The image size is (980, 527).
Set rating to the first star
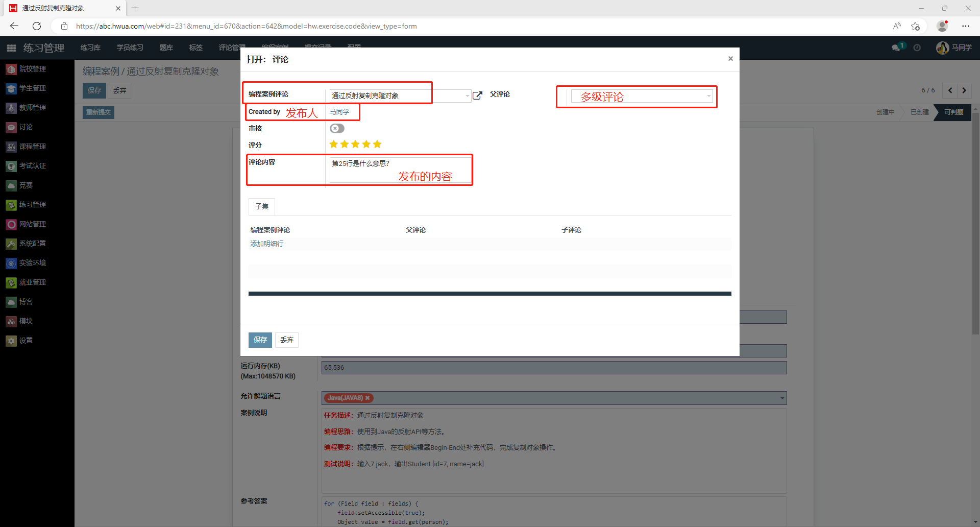click(x=334, y=145)
